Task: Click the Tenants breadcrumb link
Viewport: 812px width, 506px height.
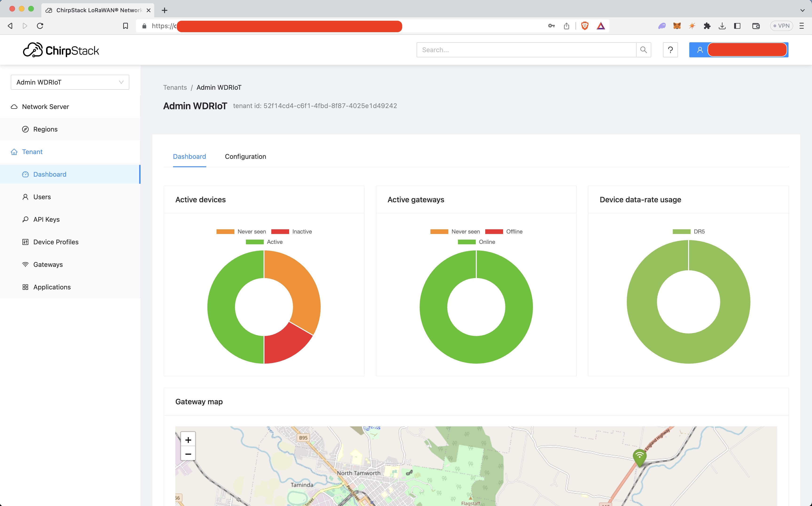Action: click(175, 87)
